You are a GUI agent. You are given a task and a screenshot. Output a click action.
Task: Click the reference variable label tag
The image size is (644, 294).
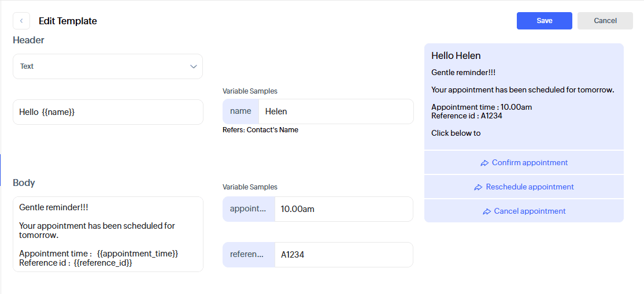tap(249, 255)
